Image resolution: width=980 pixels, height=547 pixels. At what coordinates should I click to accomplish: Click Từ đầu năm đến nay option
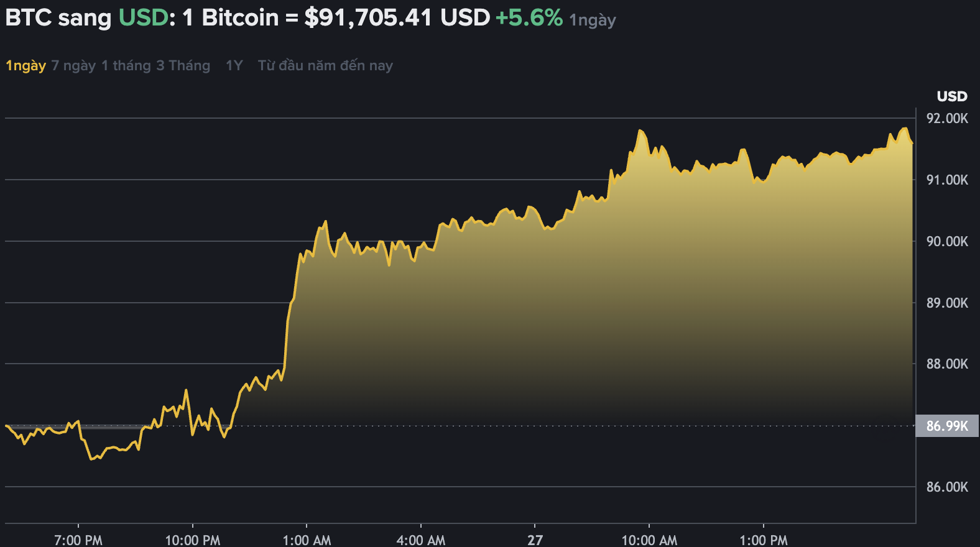pos(325,65)
